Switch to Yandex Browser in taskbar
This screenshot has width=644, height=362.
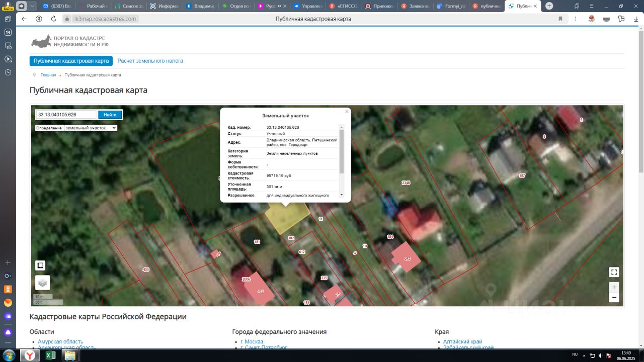tap(30, 355)
